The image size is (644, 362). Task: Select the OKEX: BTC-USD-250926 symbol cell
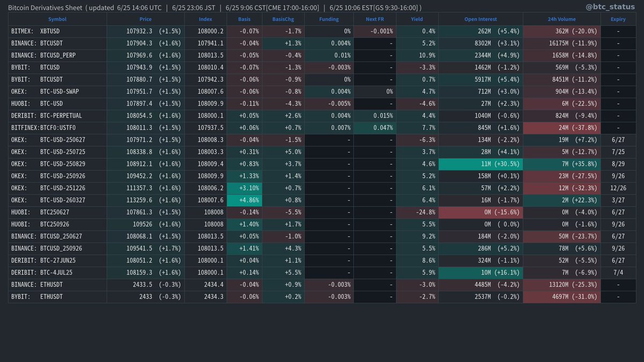(57, 176)
